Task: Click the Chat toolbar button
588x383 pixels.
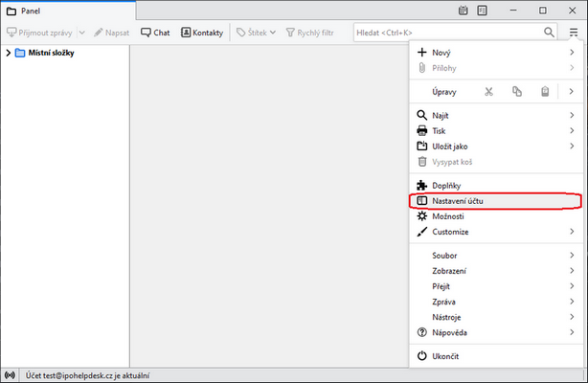Action: 154,33
